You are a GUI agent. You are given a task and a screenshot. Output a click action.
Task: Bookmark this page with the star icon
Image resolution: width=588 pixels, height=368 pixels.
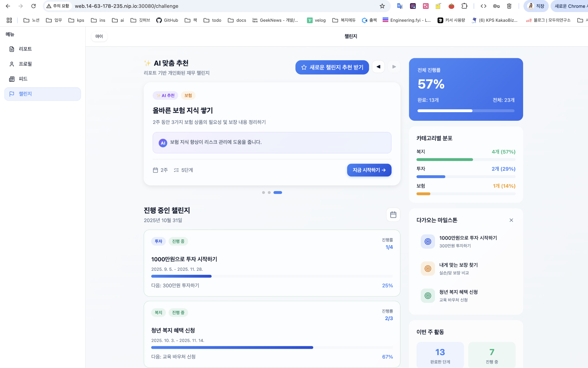(382, 6)
